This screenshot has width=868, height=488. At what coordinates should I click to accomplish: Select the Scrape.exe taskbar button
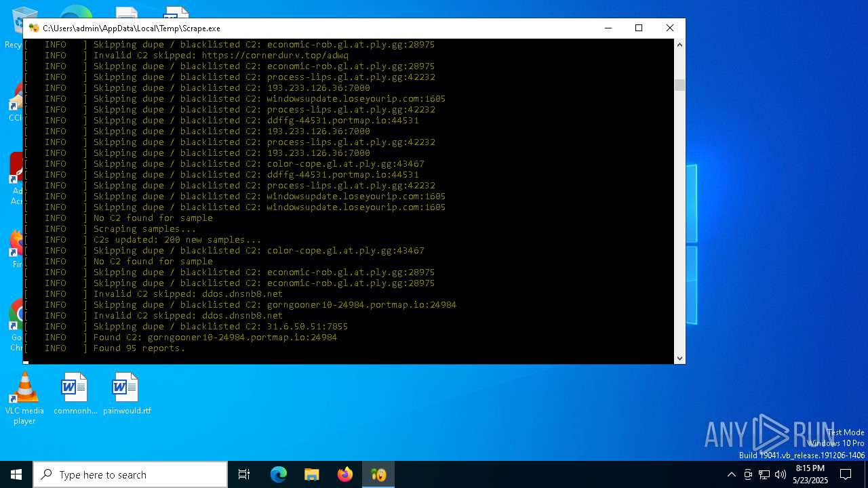(x=378, y=474)
